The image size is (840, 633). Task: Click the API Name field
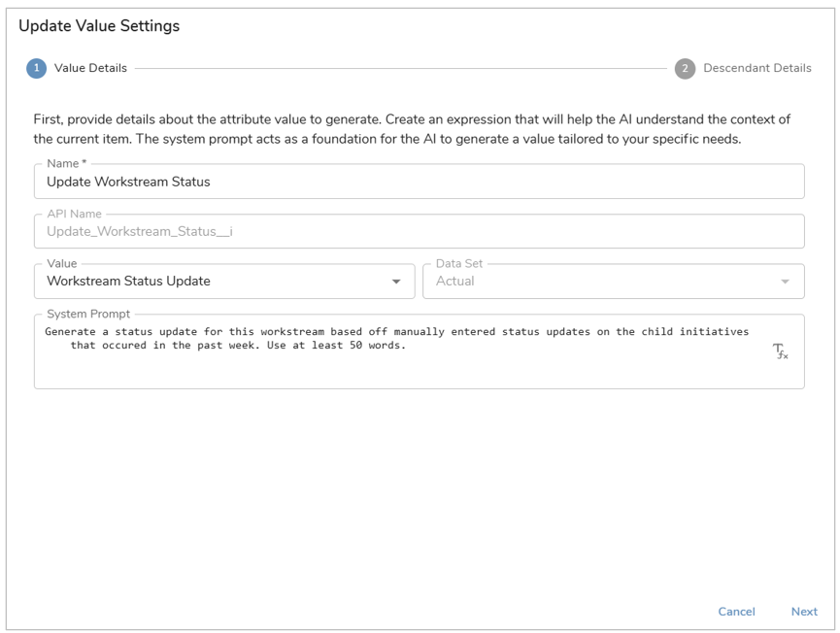pyautogui.click(x=419, y=231)
